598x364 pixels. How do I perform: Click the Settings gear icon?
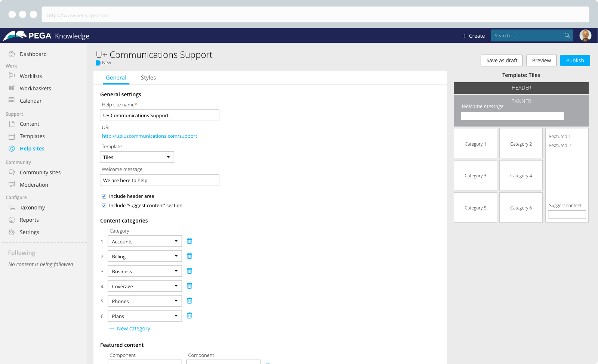(x=12, y=232)
